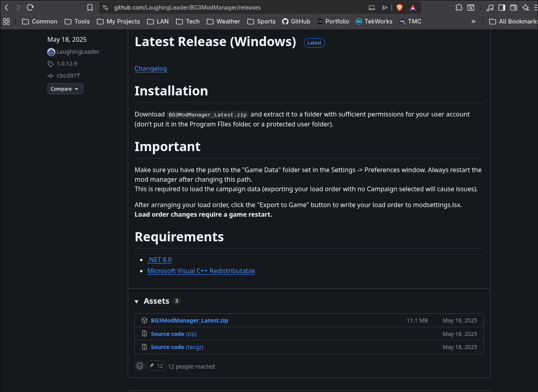Open the Leo AI sparkle icon
This screenshot has width=538, height=392.
(x=526, y=8)
